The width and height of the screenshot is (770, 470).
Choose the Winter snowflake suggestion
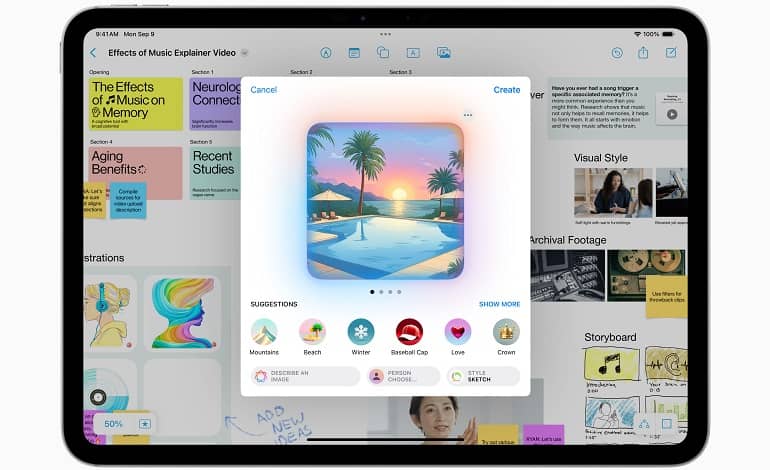pos(361,332)
